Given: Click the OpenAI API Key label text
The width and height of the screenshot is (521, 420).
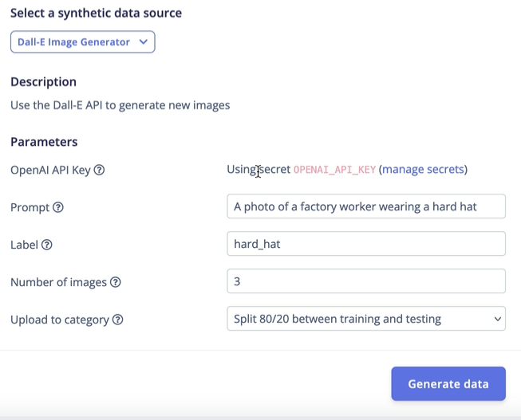Looking at the screenshot, I should click(x=51, y=170).
